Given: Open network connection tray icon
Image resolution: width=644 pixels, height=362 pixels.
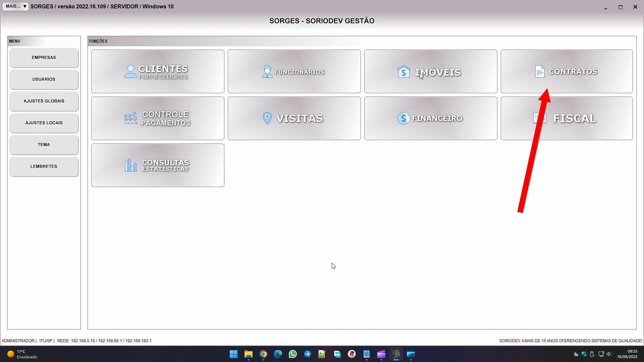Looking at the screenshot, I should 601,354.
